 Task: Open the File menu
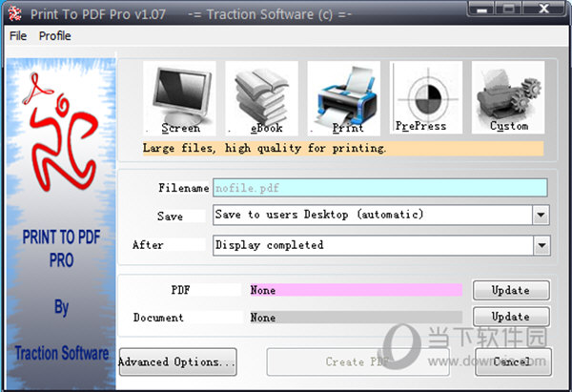pyautogui.click(x=18, y=36)
